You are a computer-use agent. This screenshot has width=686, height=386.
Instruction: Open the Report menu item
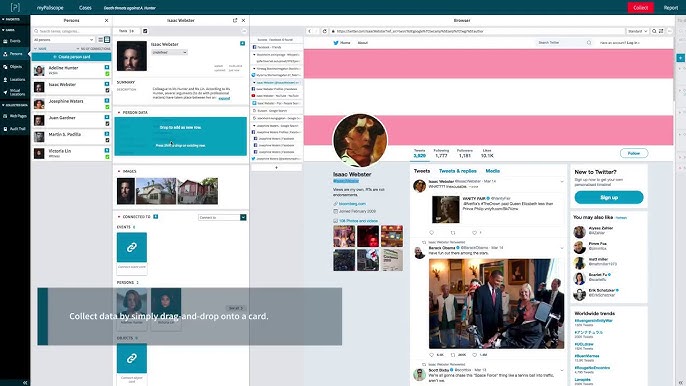click(x=670, y=8)
